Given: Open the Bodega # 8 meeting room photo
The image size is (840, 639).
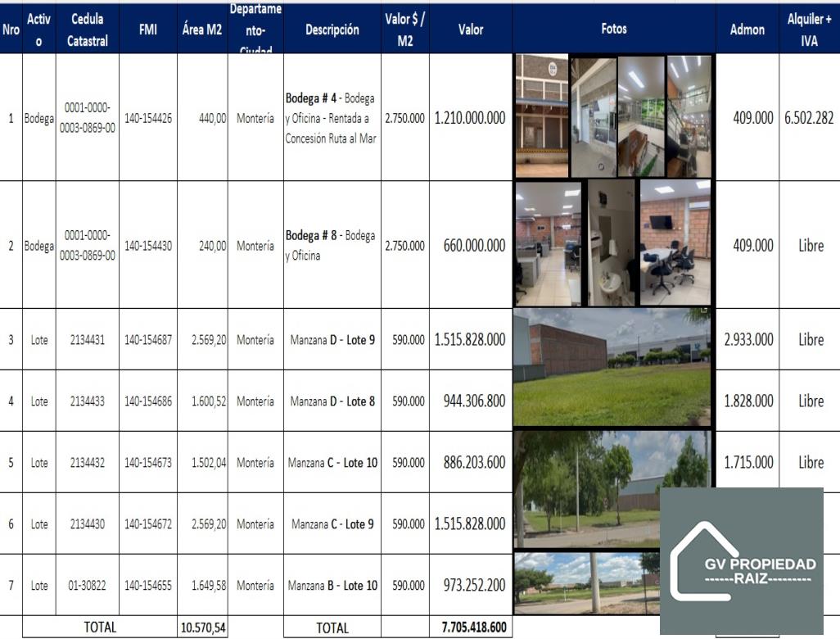Looking at the screenshot, I should point(675,242).
